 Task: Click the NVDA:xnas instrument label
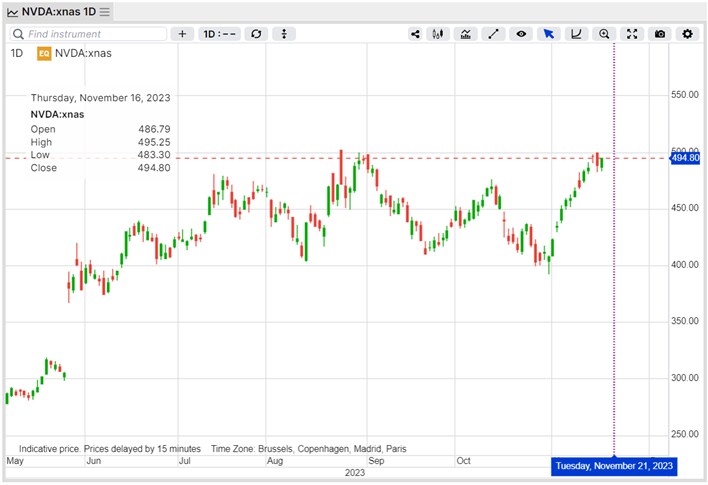83,53
